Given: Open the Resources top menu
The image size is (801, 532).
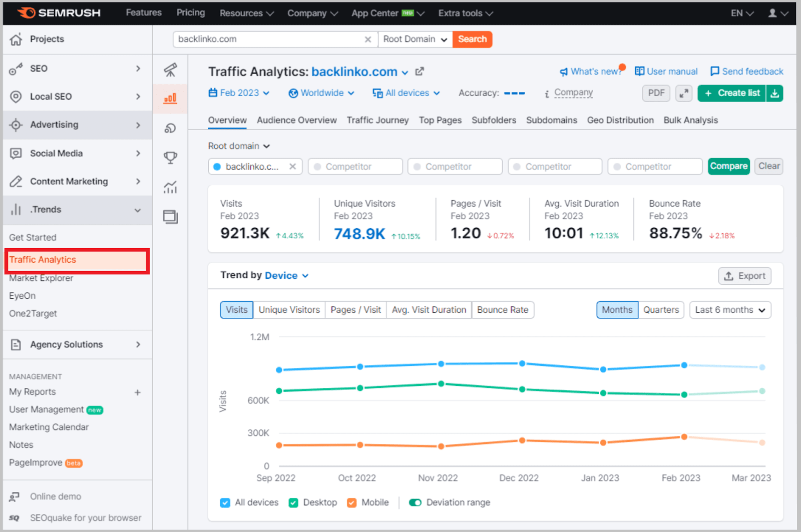Looking at the screenshot, I should point(246,13).
